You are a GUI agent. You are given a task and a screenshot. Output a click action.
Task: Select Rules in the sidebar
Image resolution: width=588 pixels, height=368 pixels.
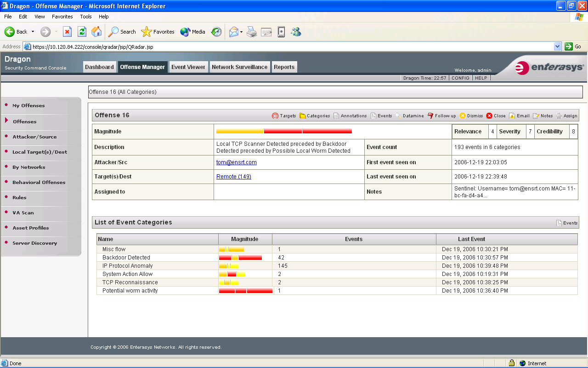click(19, 198)
